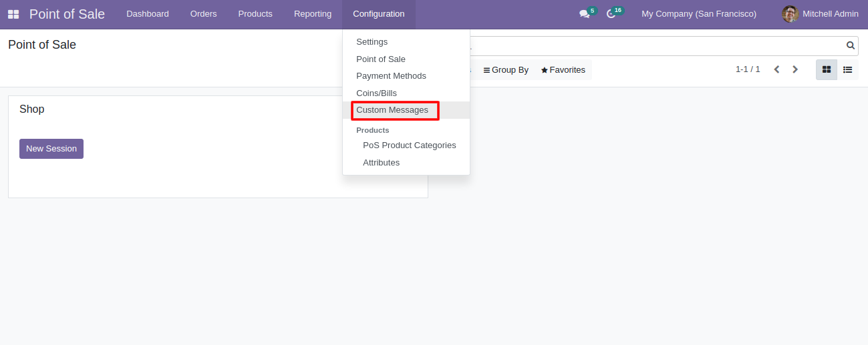Open My Company (San Francisco) switcher
This screenshot has width=868, height=345.
(698, 14)
